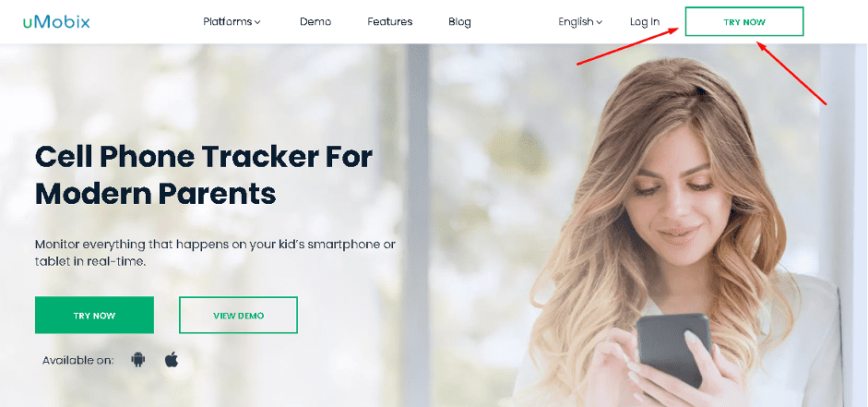Image resolution: width=868 pixels, height=407 pixels.
Task: Open the Features menu item
Action: coord(389,21)
